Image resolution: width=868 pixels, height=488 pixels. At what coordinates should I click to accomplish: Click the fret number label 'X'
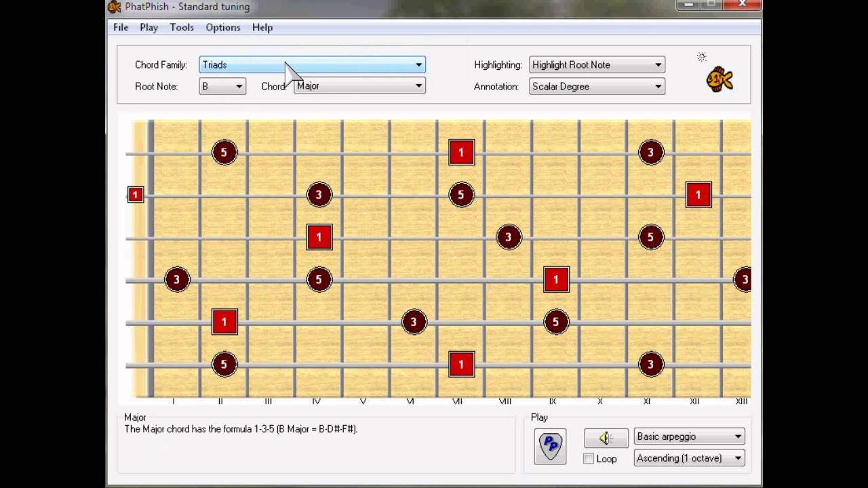tap(600, 401)
